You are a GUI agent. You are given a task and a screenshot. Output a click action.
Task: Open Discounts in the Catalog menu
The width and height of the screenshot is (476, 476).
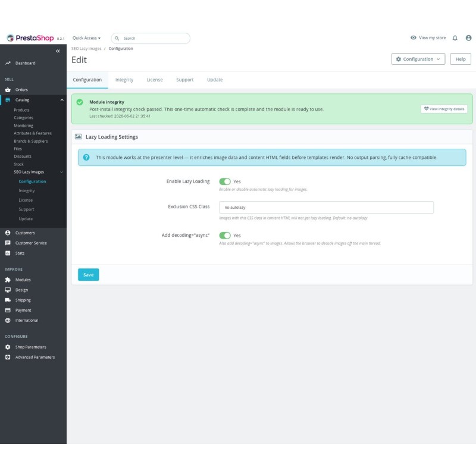coord(23,156)
